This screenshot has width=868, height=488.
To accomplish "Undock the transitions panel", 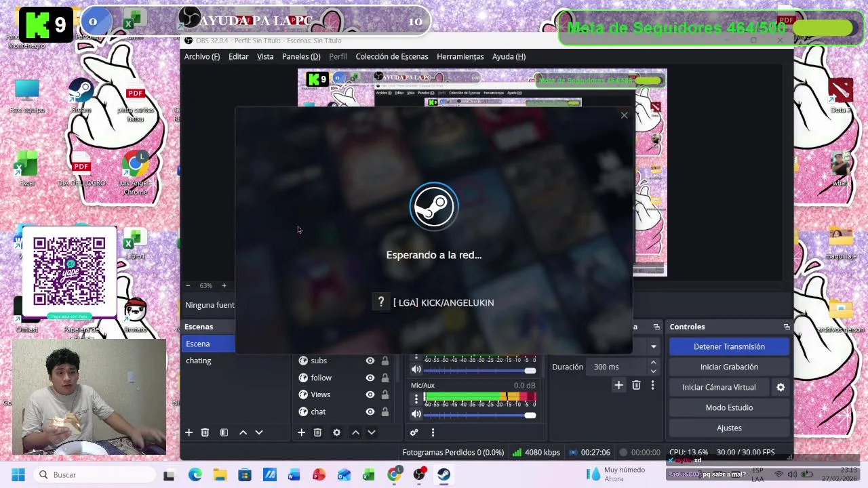I will point(656,327).
